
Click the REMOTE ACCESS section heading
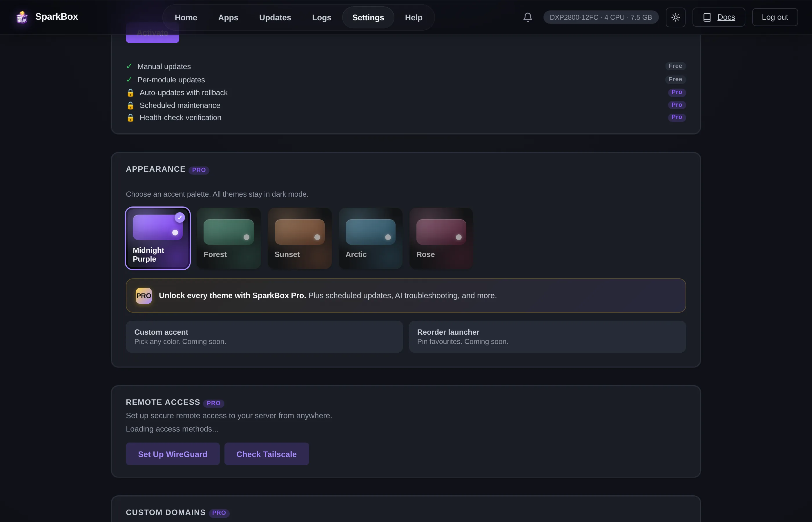pos(163,402)
